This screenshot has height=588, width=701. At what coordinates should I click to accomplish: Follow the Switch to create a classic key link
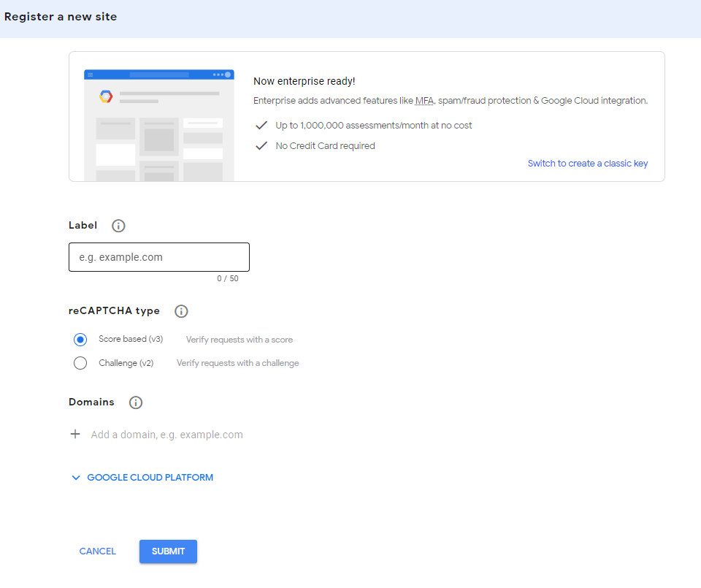coord(587,164)
